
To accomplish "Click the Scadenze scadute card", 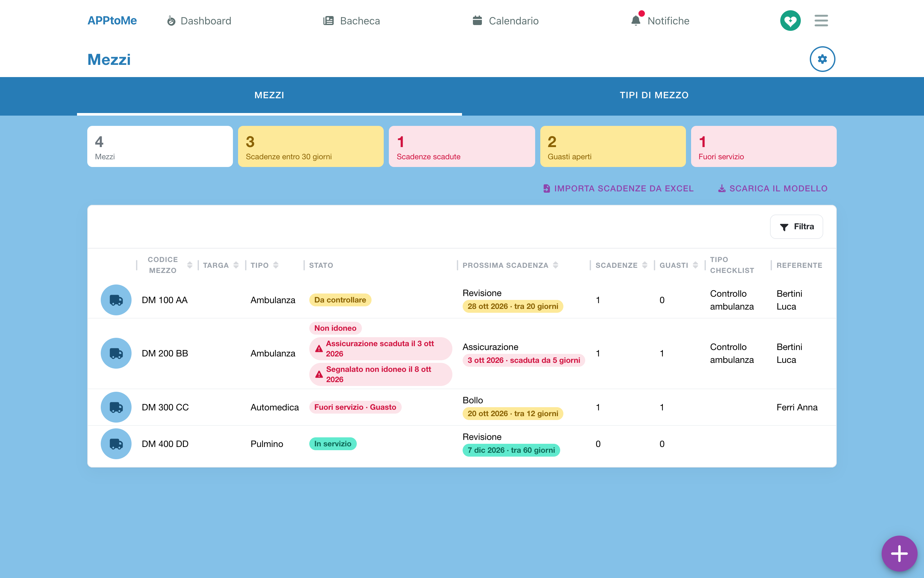I will [462, 146].
